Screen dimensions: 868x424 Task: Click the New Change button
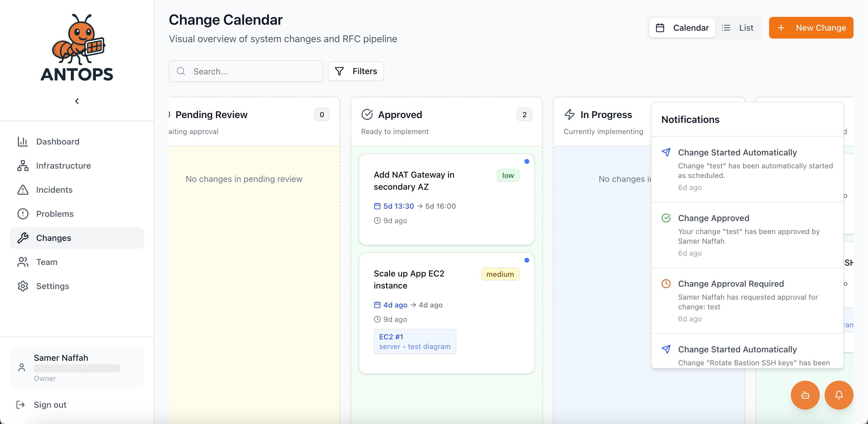click(x=811, y=28)
